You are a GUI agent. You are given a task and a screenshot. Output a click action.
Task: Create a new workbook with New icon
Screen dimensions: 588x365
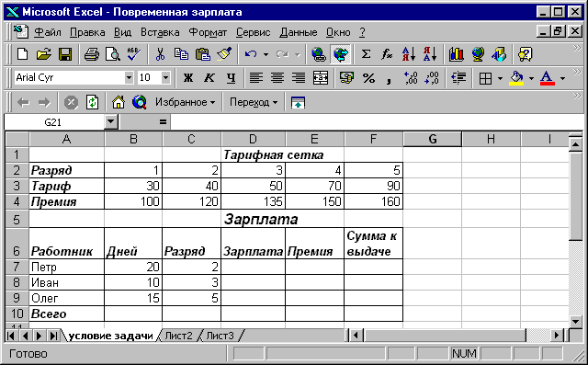click(22, 54)
